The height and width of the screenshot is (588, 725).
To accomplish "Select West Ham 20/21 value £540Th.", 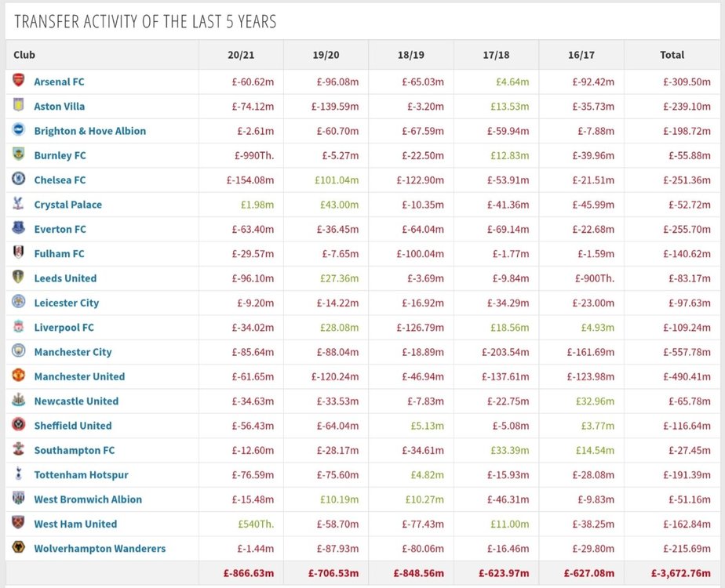I will (256, 524).
